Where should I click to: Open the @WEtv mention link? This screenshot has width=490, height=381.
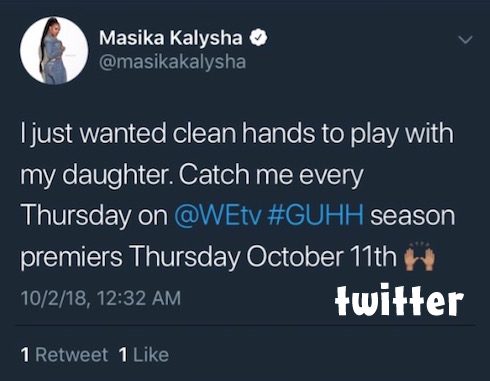pos(217,215)
